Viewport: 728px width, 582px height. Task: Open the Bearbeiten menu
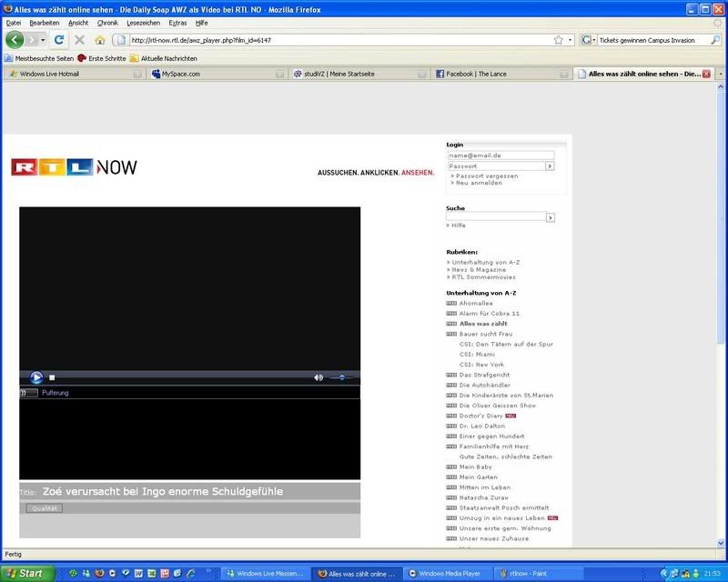pyautogui.click(x=45, y=23)
